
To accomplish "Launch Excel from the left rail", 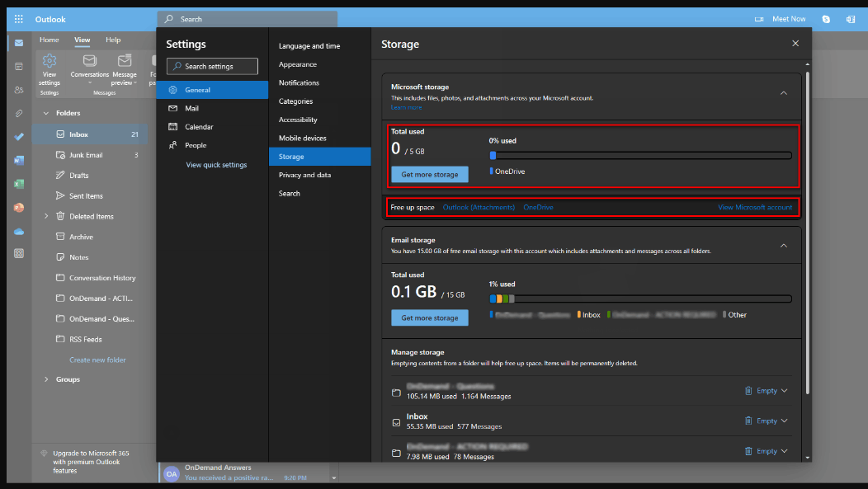I will [19, 184].
